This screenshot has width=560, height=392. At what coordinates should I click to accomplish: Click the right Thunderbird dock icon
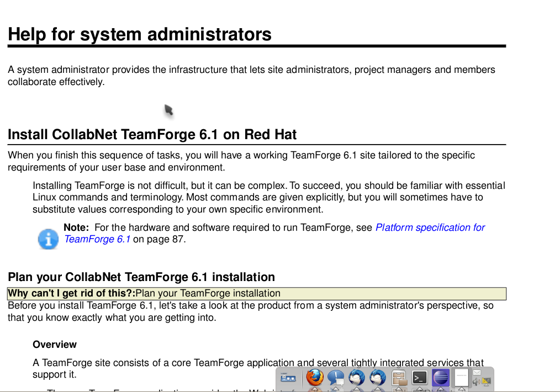(x=378, y=377)
